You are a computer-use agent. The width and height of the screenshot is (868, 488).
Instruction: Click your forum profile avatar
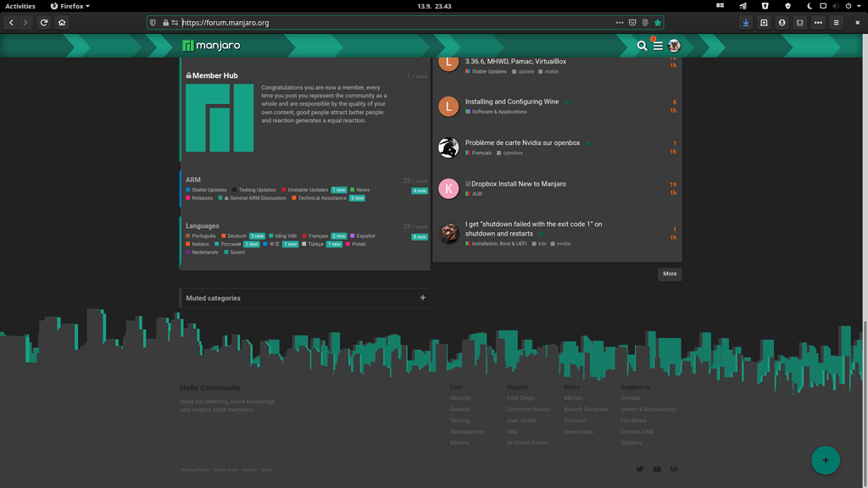(674, 46)
